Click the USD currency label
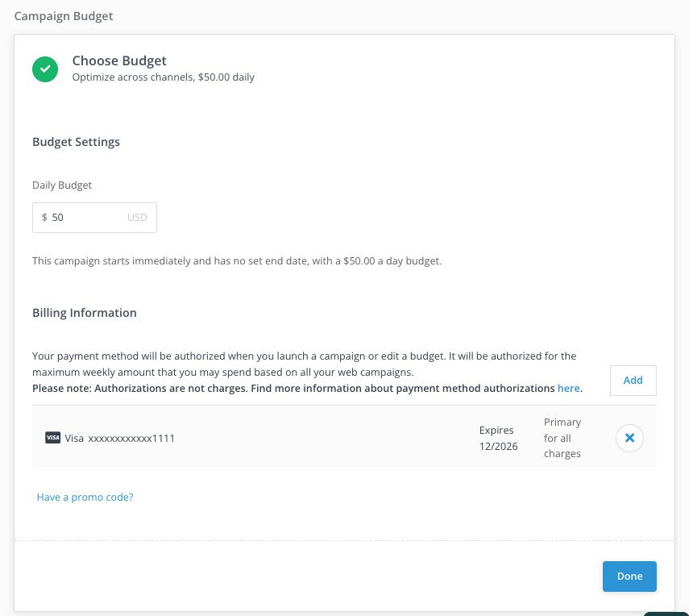This screenshot has width=689, height=616. pos(137,218)
